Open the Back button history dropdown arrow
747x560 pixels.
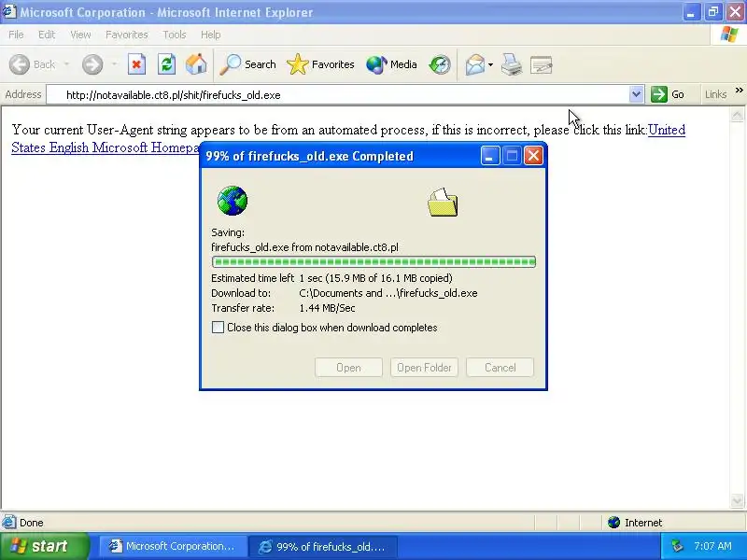point(66,64)
